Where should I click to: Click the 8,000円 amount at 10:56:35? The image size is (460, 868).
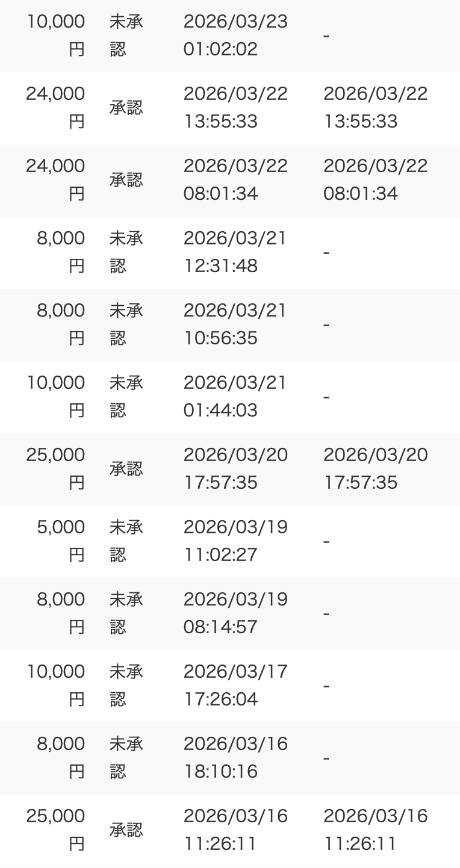click(61, 324)
